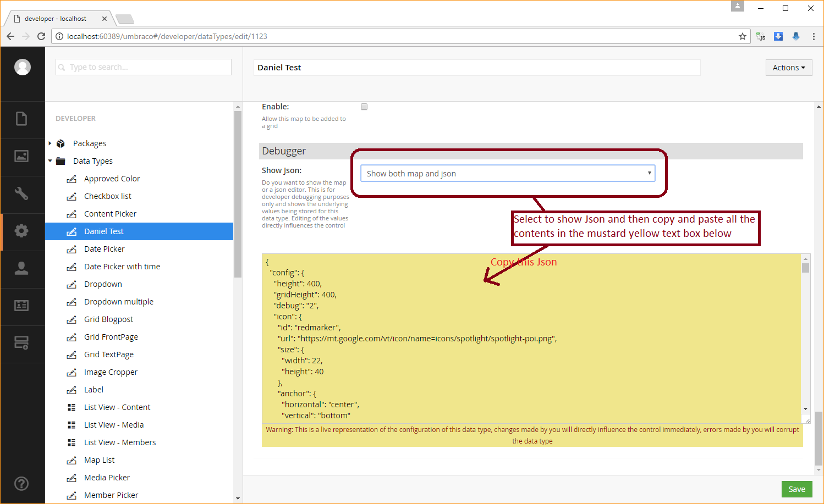Open the Settings wrench section icon
This screenshot has width=824, height=504.
(21, 193)
